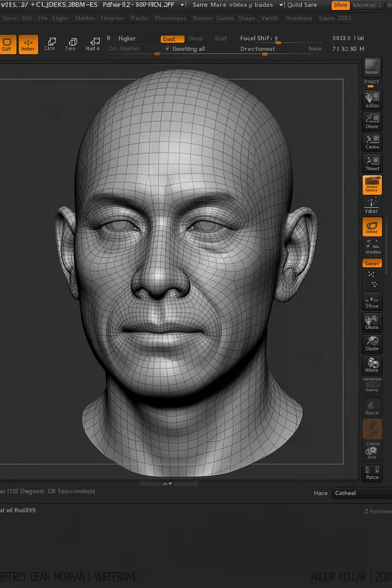The width and height of the screenshot is (392, 588).
Task: Toggle the orange hnter mode button
Action: 28,44
